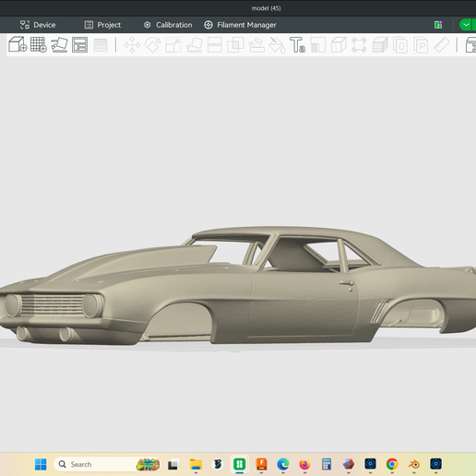This screenshot has height=476, width=476.
Task: Open the orange Fusion taskbar icon
Action: [x=261, y=464]
